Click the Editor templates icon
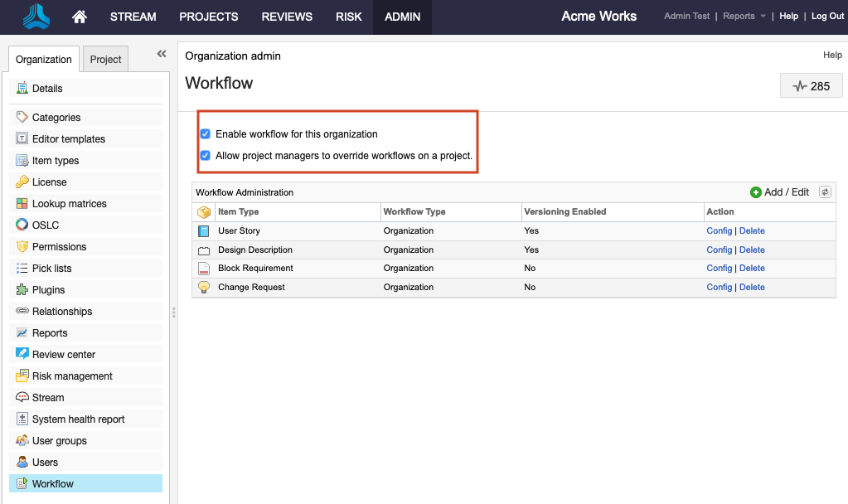The height and width of the screenshot is (504, 848). pos(22,139)
